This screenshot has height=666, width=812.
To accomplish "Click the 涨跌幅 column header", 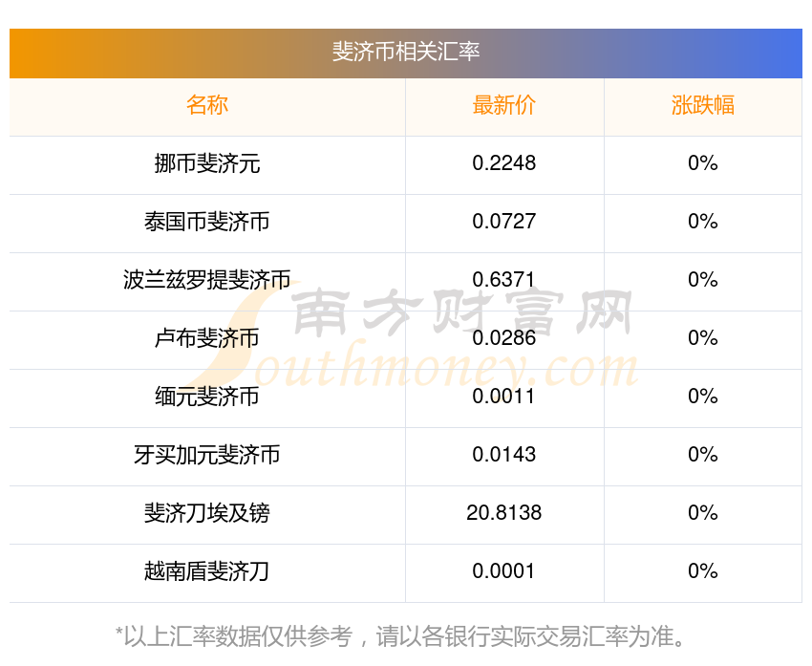I will point(703,105).
